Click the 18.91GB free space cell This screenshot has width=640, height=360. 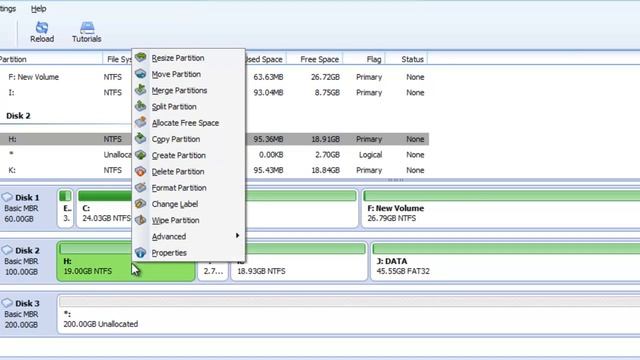pyautogui.click(x=325, y=139)
